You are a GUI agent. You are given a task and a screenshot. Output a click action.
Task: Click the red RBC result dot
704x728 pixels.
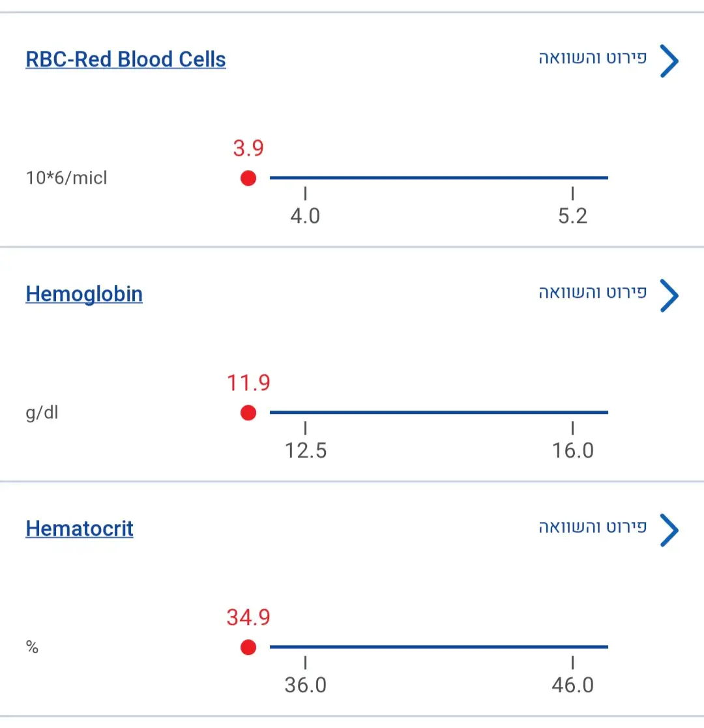248,178
